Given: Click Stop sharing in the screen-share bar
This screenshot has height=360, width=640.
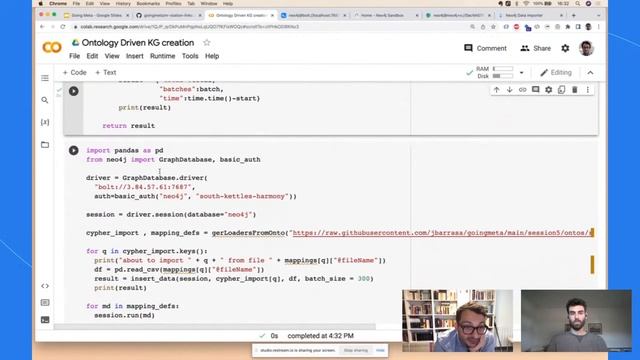Looking at the screenshot, I should coord(356,350).
